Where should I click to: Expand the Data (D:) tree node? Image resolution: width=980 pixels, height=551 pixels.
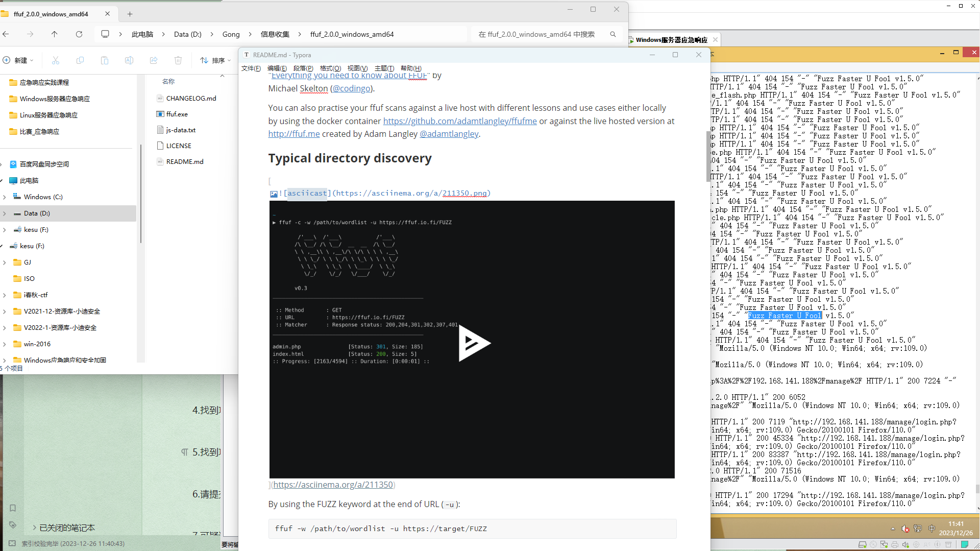point(5,213)
